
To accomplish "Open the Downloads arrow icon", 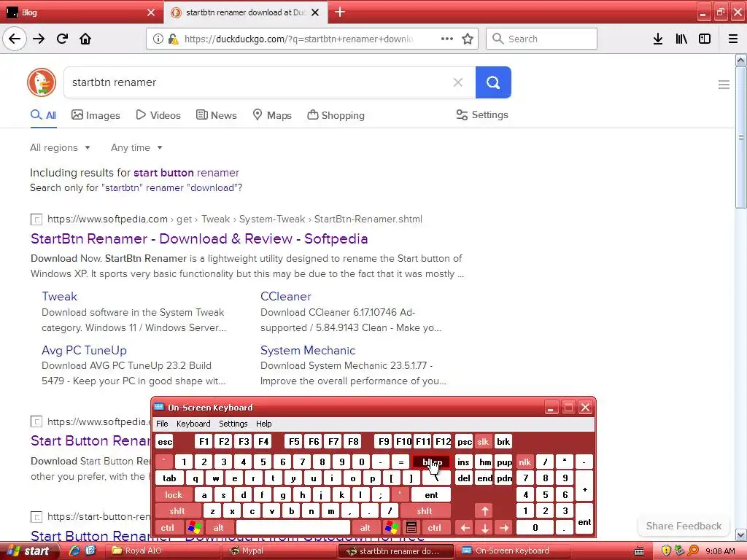I will tap(658, 39).
